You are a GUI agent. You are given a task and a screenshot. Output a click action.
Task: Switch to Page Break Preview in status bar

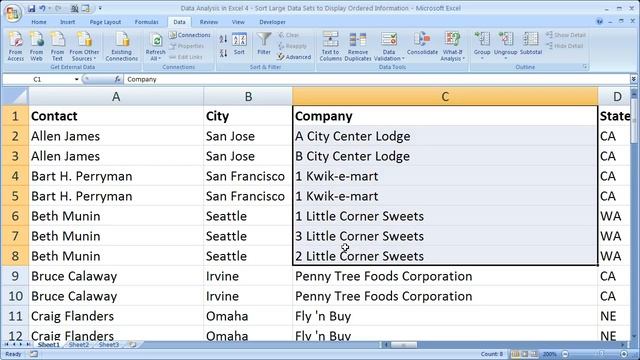pyautogui.click(x=534, y=354)
